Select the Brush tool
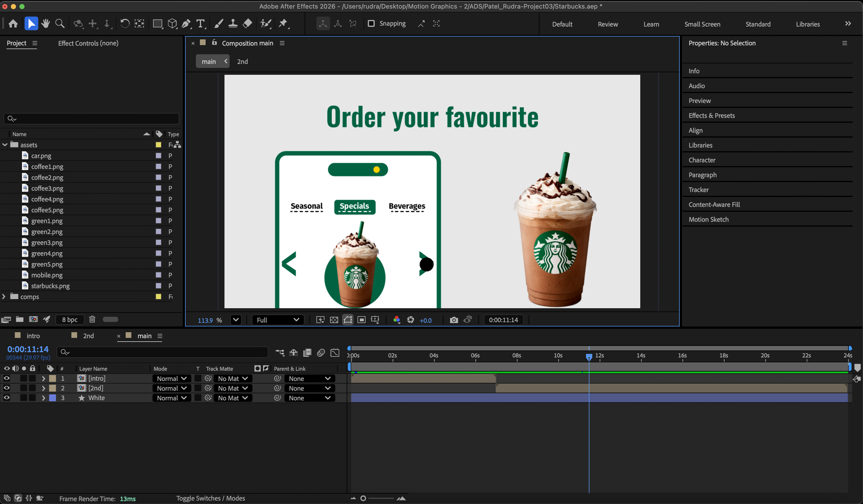 [x=218, y=24]
